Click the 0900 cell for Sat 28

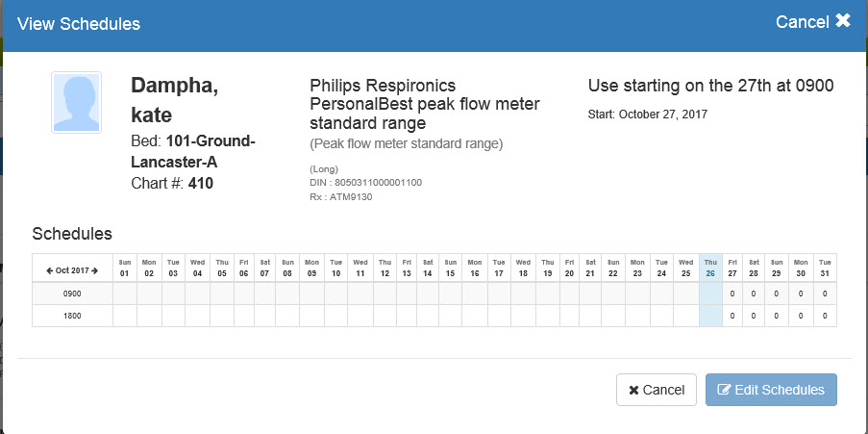(x=755, y=293)
